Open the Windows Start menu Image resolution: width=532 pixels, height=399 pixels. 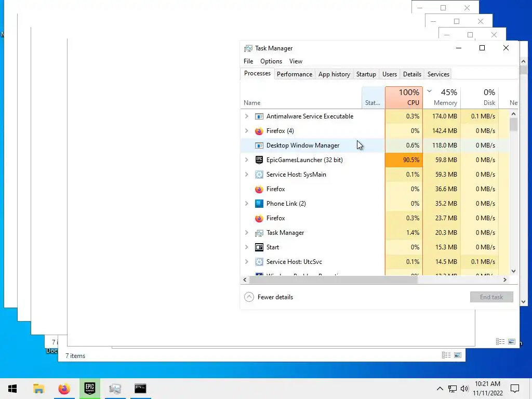12,389
